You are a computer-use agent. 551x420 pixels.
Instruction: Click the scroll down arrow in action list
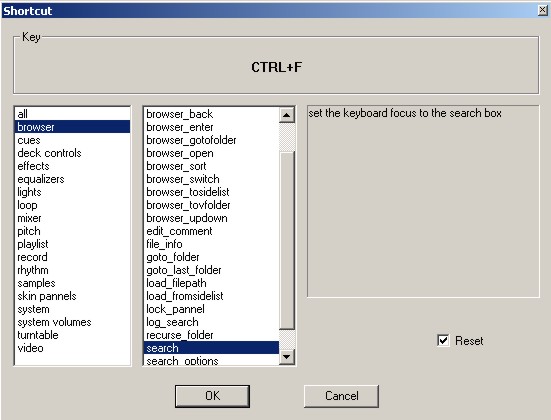[x=287, y=357]
